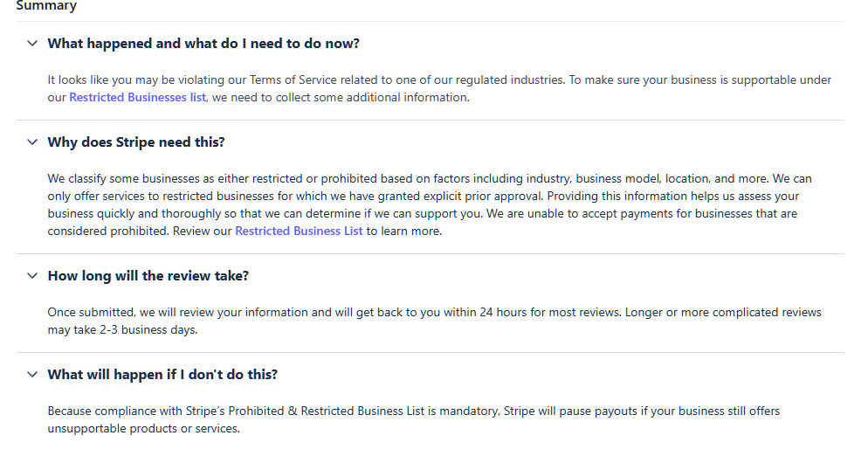Collapse the 'Why does Stripe need this?' chevron
This screenshot has height=470, width=868.
32,142
